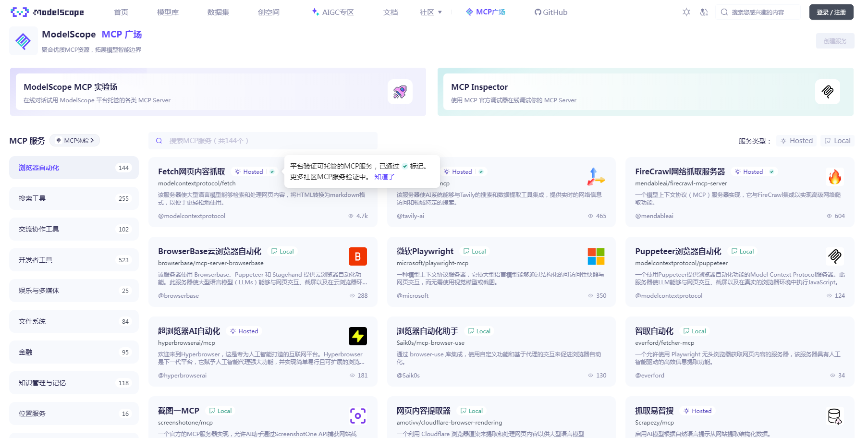Select the 开发者工具 category

[x=74, y=260]
